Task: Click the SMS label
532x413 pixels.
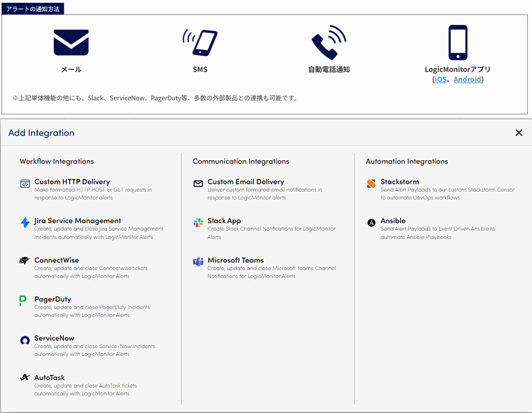Action: [200, 69]
